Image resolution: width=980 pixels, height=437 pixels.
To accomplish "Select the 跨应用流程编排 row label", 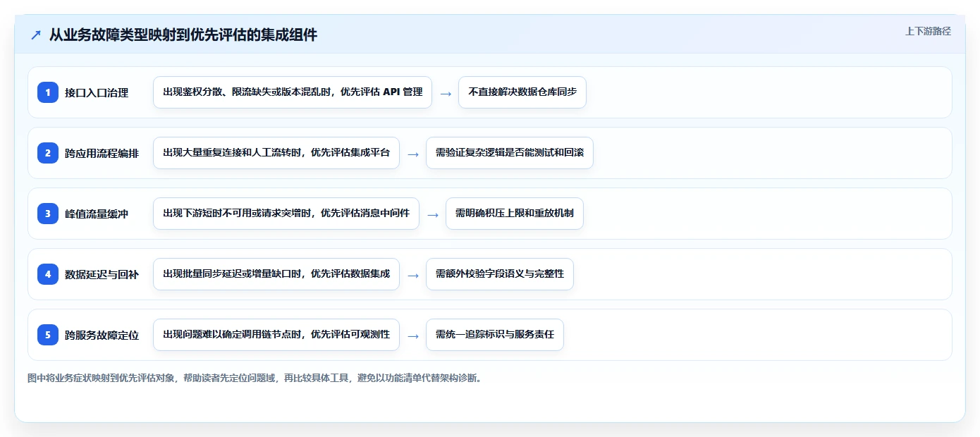I will click(102, 153).
